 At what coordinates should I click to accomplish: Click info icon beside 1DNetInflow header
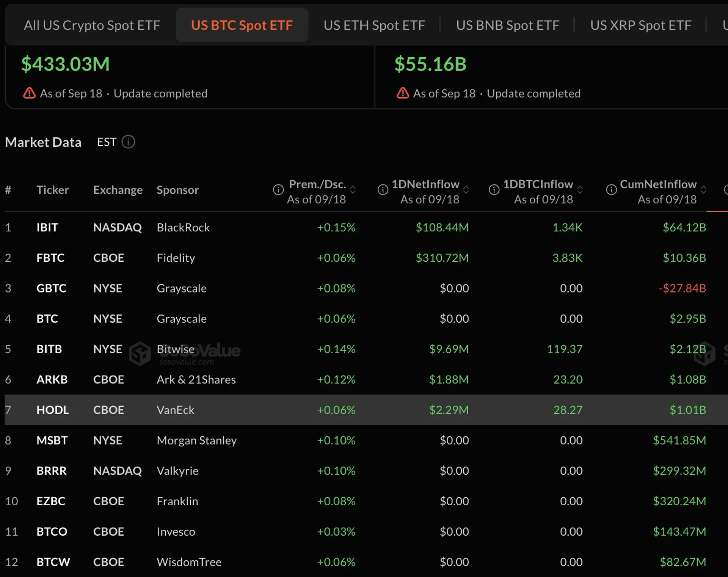click(383, 190)
